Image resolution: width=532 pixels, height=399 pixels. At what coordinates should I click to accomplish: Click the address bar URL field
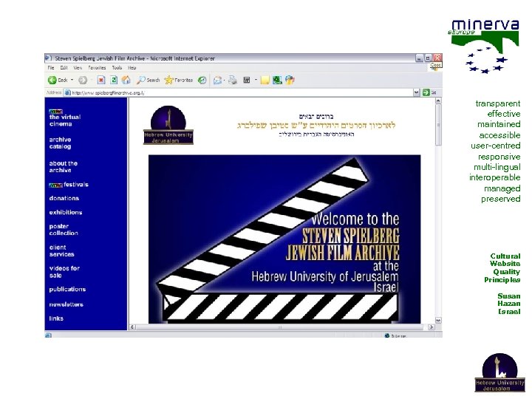[237, 92]
